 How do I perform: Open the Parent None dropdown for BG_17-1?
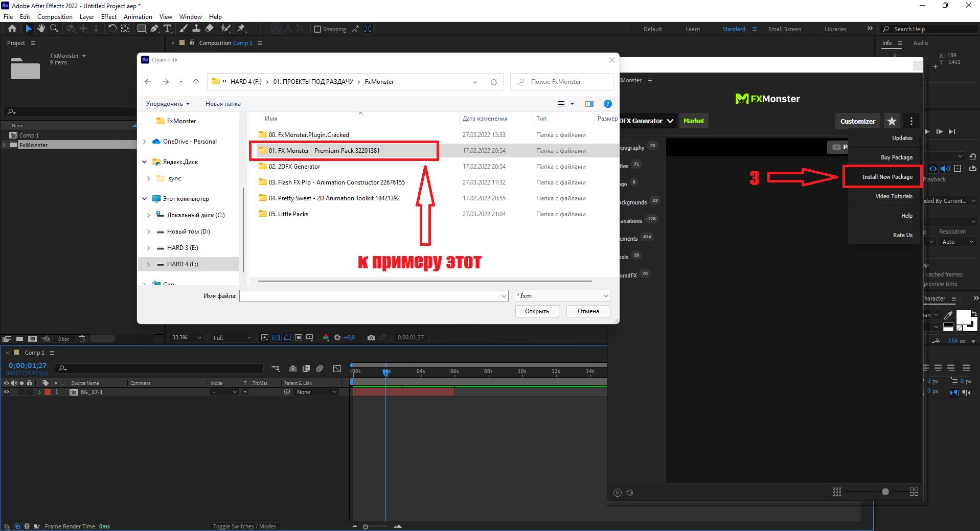pyautogui.click(x=317, y=392)
